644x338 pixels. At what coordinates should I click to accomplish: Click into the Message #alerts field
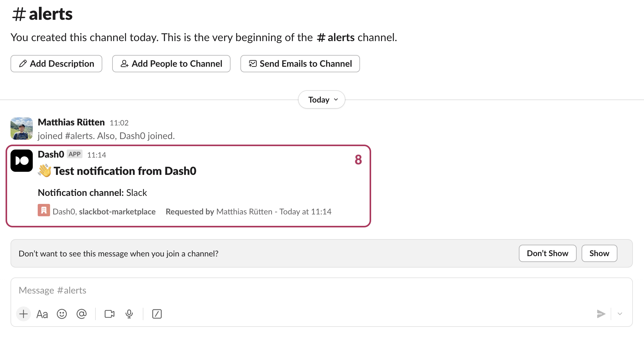pyautogui.click(x=321, y=290)
